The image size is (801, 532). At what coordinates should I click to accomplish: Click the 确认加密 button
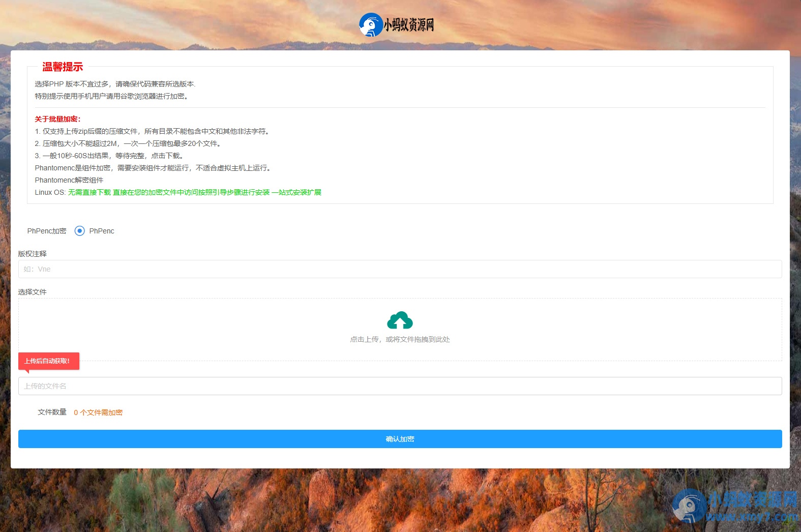pyautogui.click(x=400, y=439)
